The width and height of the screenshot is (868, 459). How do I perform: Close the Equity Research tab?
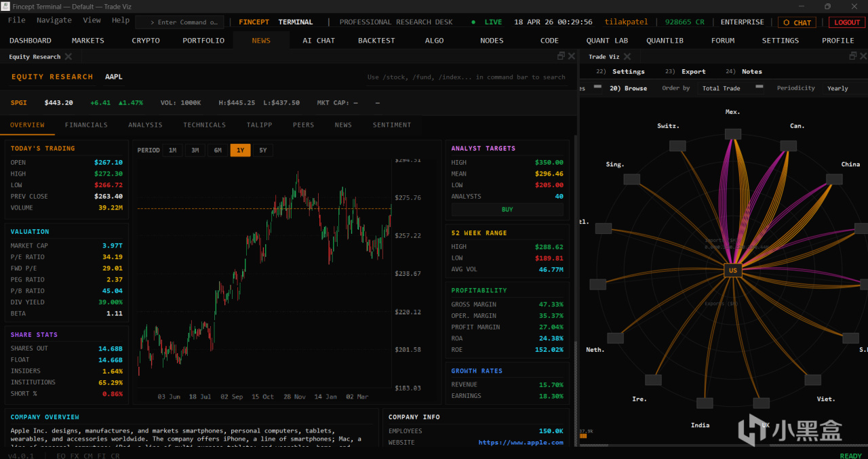point(68,57)
